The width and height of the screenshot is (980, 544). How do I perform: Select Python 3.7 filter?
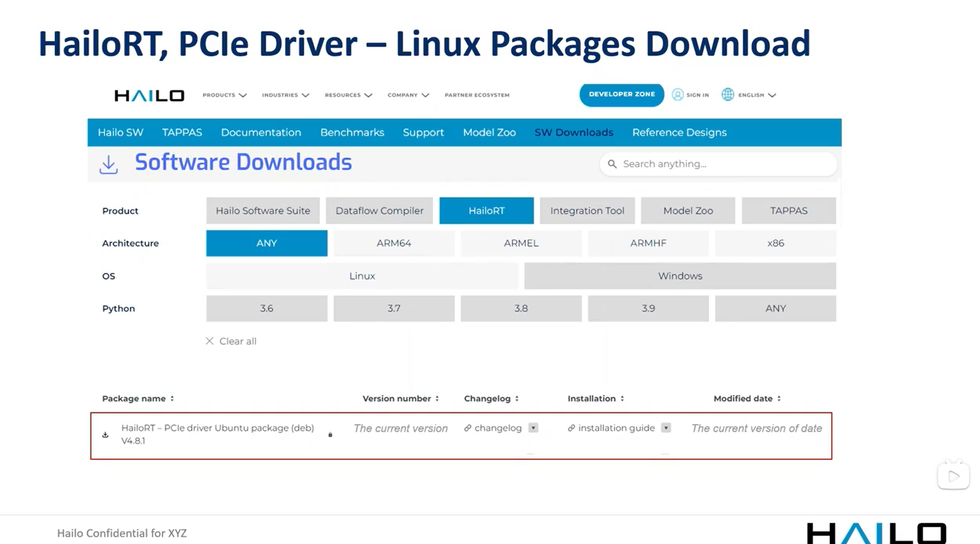tap(394, 308)
